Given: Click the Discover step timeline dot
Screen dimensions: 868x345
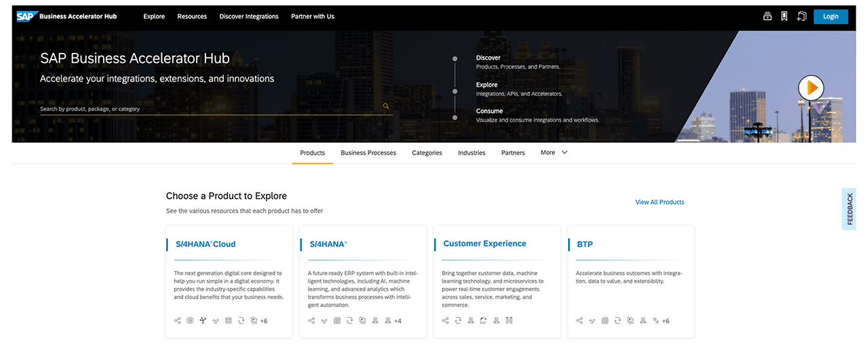Looking at the screenshot, I should (x=455, y=58).
